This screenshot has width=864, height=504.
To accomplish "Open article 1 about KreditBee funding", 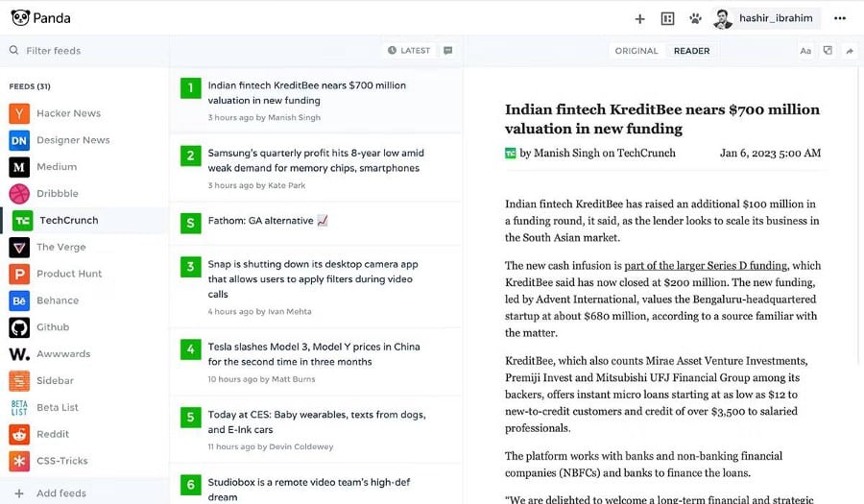I will [x=316, y=100].
